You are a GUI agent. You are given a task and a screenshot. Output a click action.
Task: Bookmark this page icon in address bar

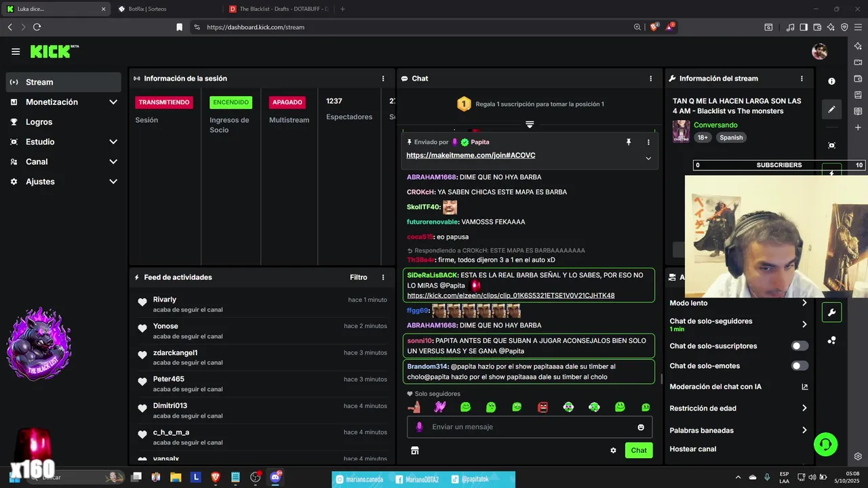179,27
